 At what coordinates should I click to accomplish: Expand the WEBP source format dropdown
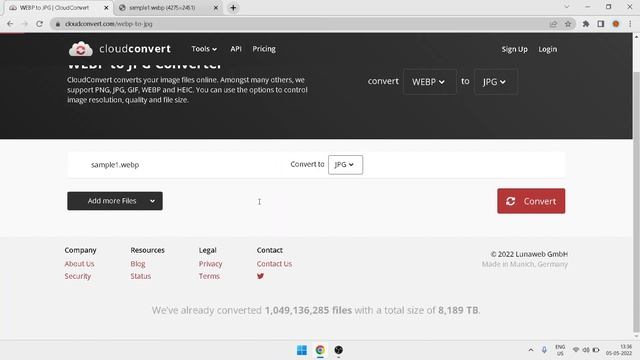pyautogui.click(x=429, y=82)
